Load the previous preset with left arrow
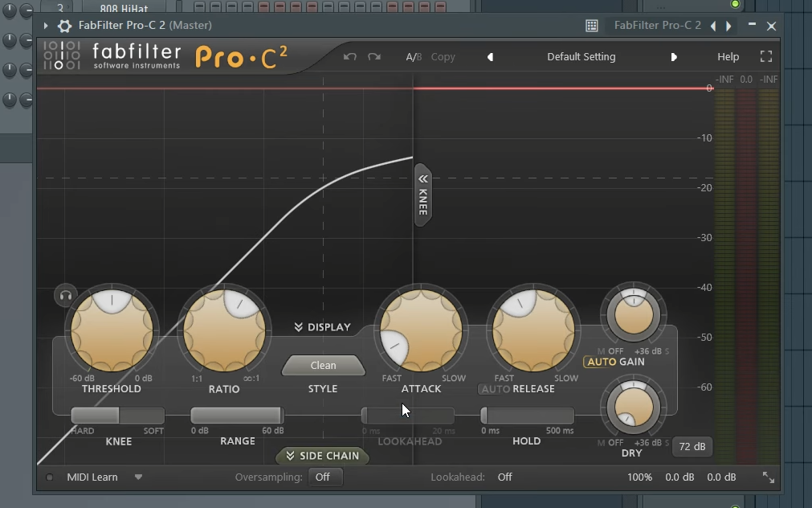Viewport: 812px width, 508px height. point(491,57)
